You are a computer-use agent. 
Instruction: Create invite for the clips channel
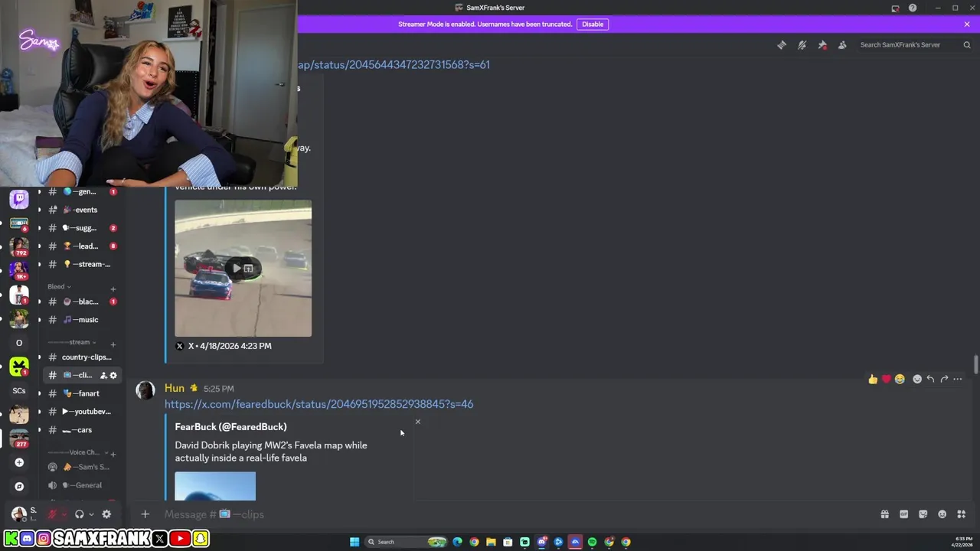(103, 376)
